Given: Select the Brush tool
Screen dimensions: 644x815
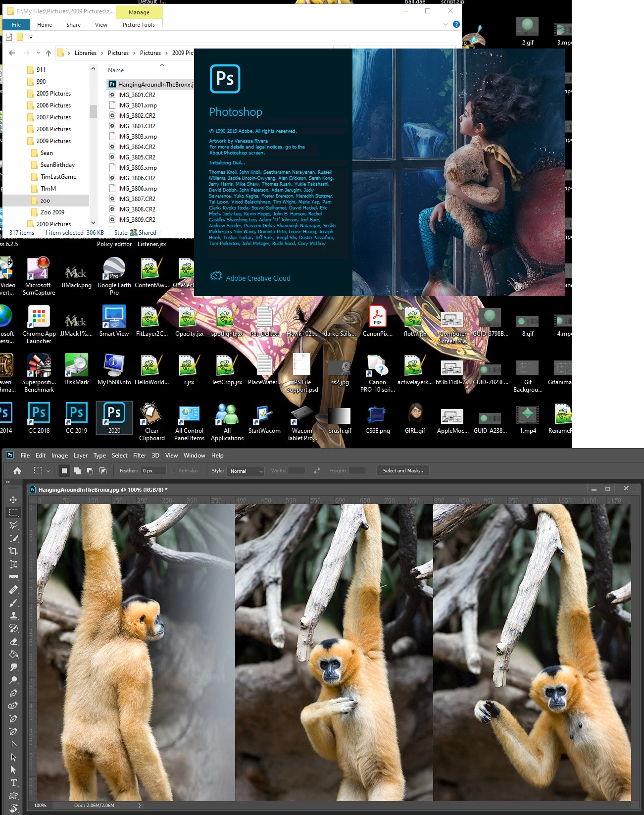Looking at the screenshot, I should pyautogui.click(x=13, y=603).
